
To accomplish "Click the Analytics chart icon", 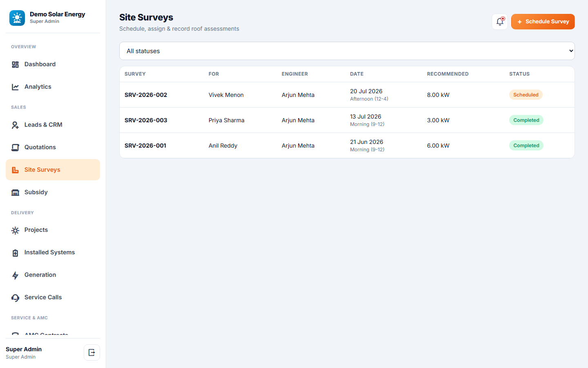I will pos(15,87).
